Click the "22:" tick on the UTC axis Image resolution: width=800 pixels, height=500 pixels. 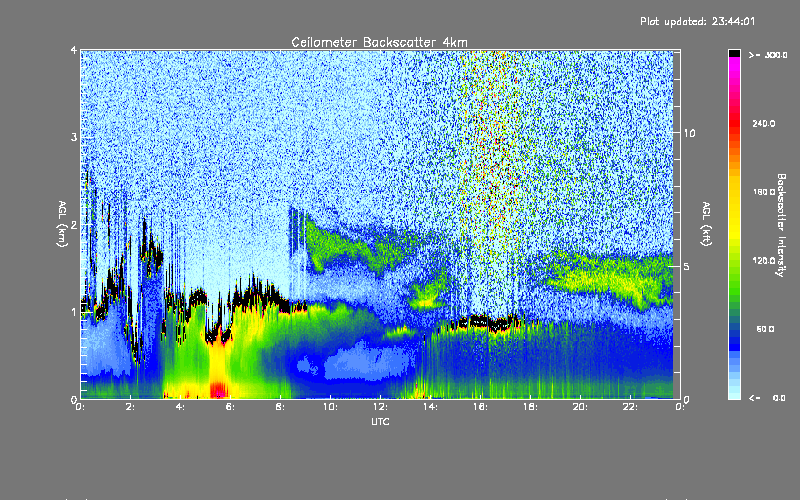point(630,407)
